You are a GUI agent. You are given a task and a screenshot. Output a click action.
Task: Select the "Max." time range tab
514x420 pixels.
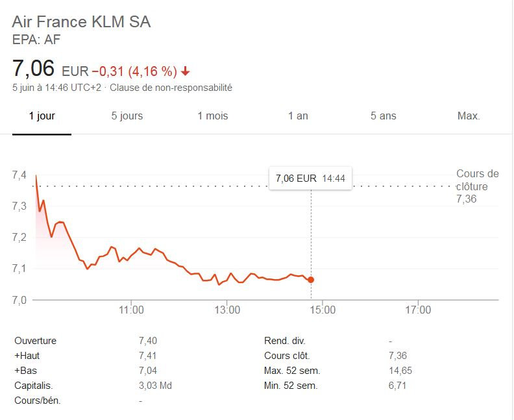(469, 116)
